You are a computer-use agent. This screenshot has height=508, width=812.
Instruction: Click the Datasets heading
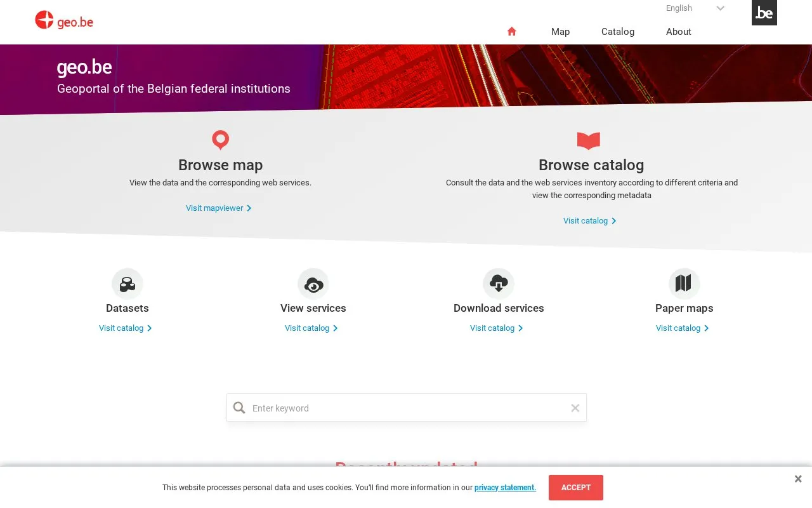click(128, 308)
